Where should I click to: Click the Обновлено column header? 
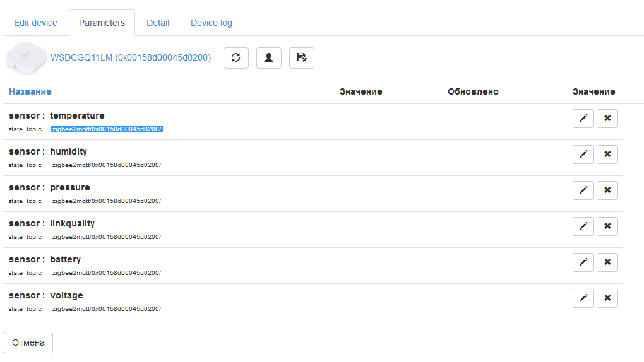pyautogui.click(x=473, y=91)
